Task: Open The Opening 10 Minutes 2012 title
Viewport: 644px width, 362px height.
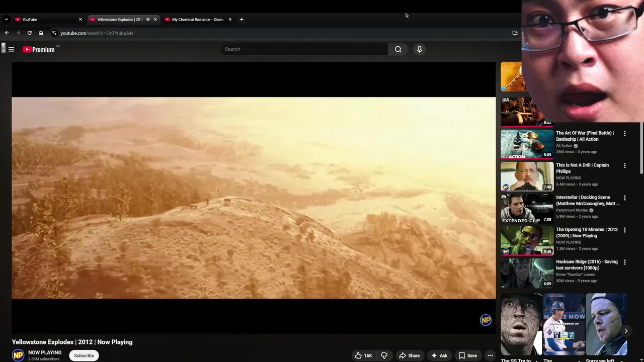Action: point(587,232)
